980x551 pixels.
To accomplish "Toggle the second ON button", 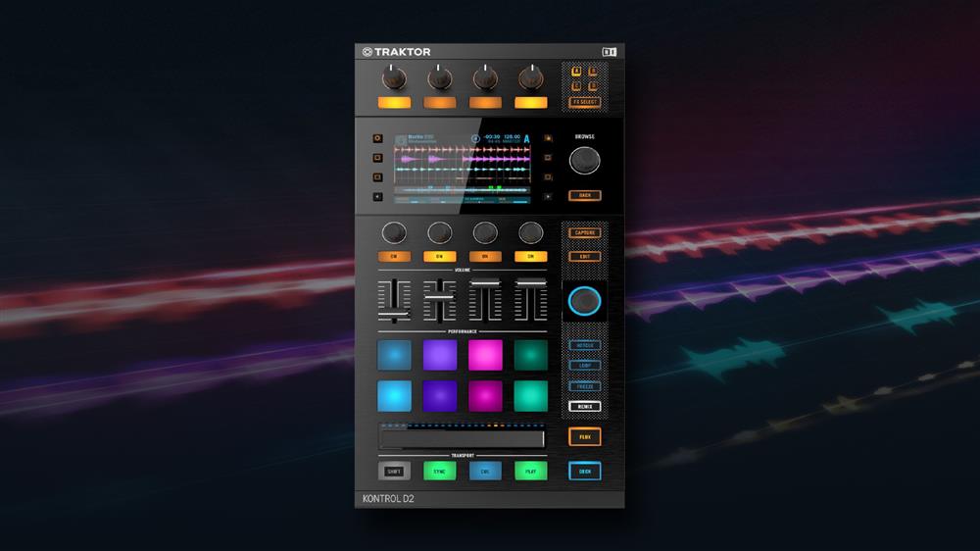I will pos(439,257).
